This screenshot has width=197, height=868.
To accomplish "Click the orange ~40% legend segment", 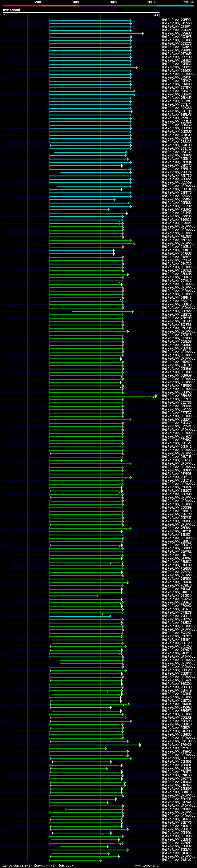I will 60,6.
